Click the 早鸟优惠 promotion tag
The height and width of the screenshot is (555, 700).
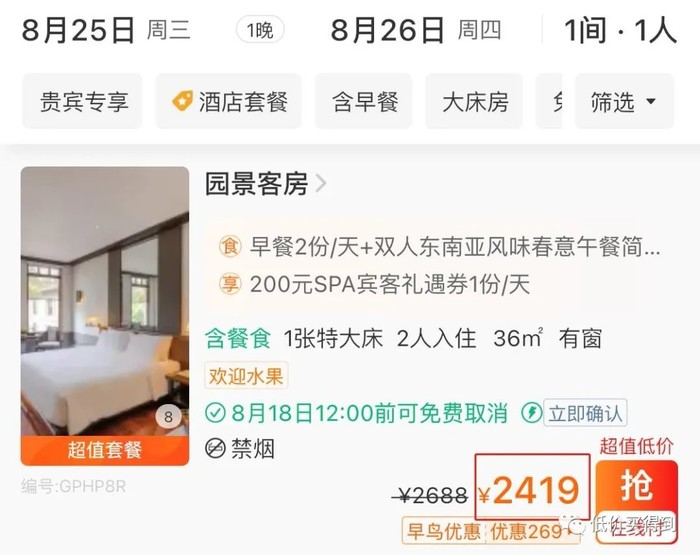[x=443, y=531]
